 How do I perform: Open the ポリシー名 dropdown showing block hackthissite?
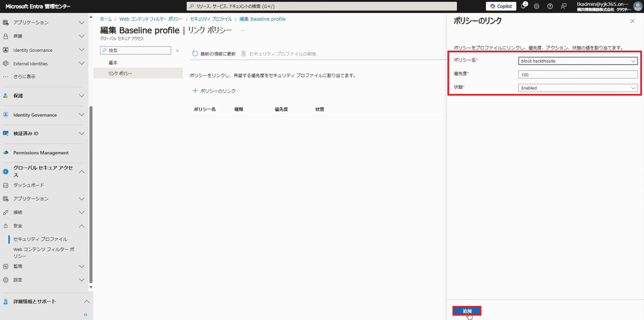coord(578,61)
